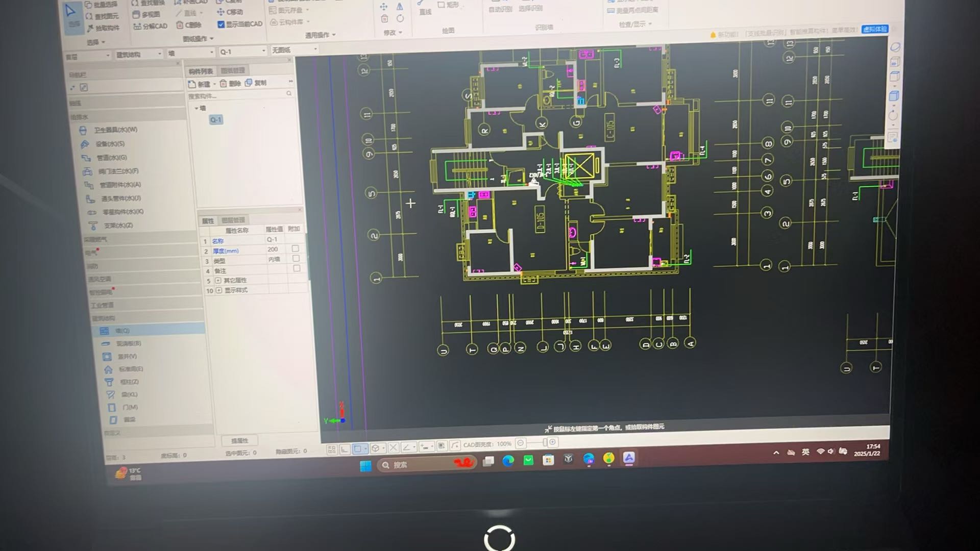Switch to 图纸管理 tab
Screen dimensions: 980x551
click(x=233, y=70)
